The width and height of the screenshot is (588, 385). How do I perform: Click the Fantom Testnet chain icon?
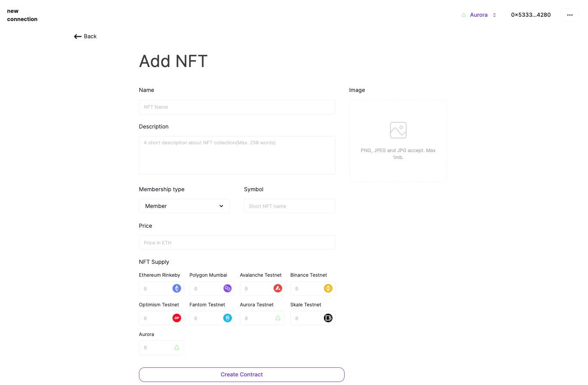[x=228, y=318]
